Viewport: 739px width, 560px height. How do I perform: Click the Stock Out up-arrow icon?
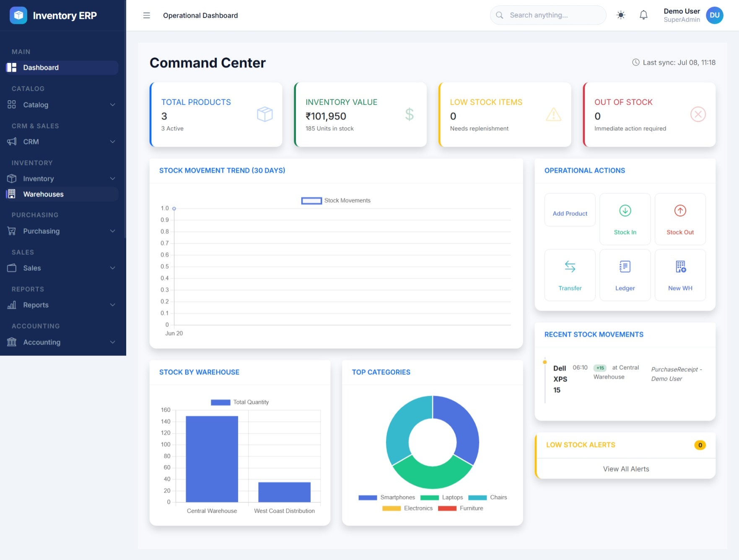[680, 210]
